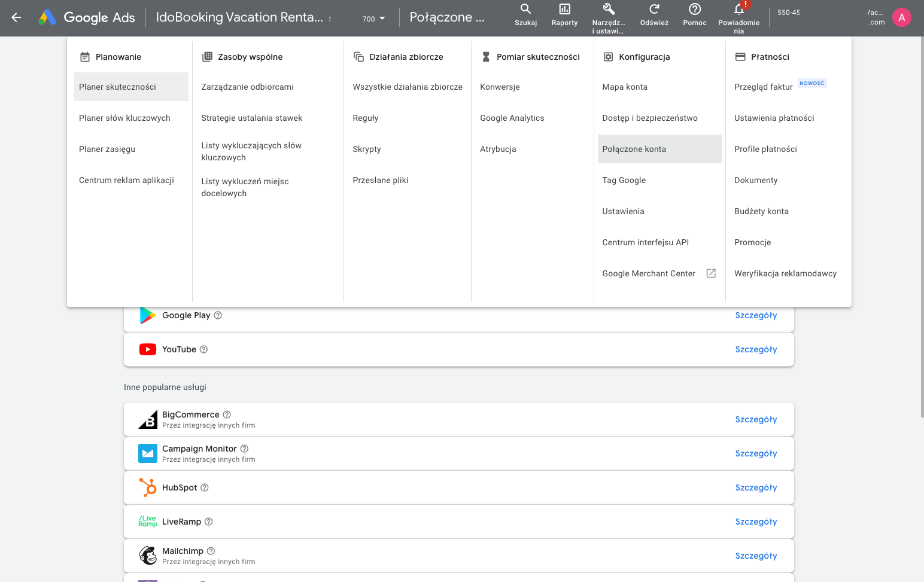The image size is (924, 582).
Task: Select Połączone konta menu item
Action: (x=659, y=149)
